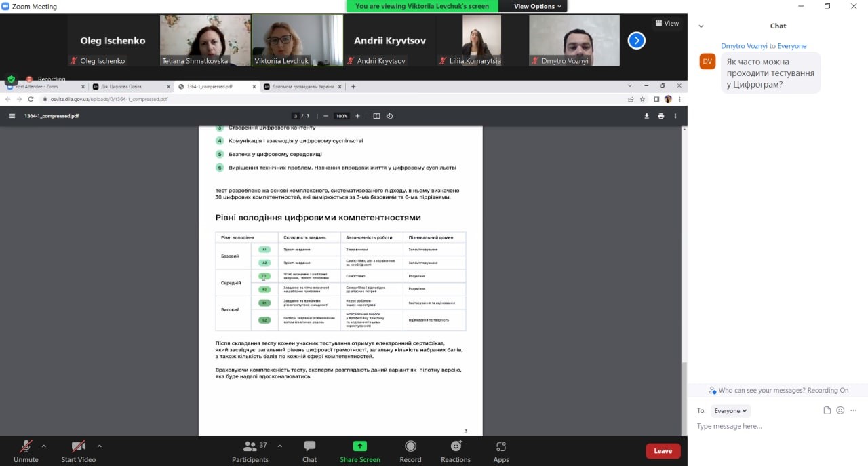Open Chat from the meeting toolbar
The height and width of the screenshot is (466, 868).
[x=309, y=451]
